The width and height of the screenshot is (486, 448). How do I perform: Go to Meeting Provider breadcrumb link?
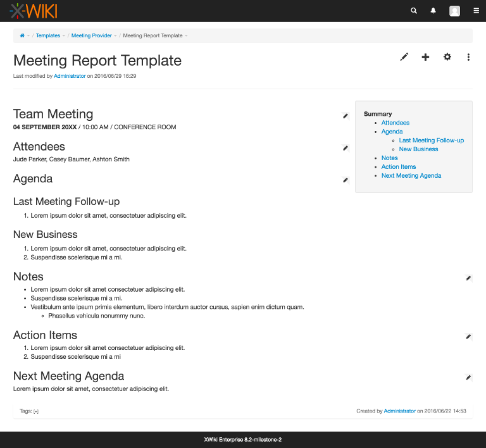tap(91, 36)
